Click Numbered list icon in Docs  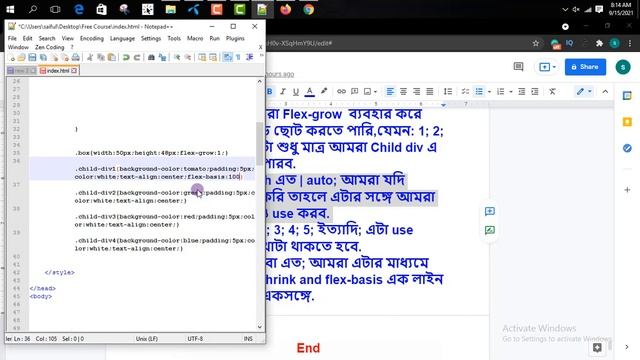[500, 91]
